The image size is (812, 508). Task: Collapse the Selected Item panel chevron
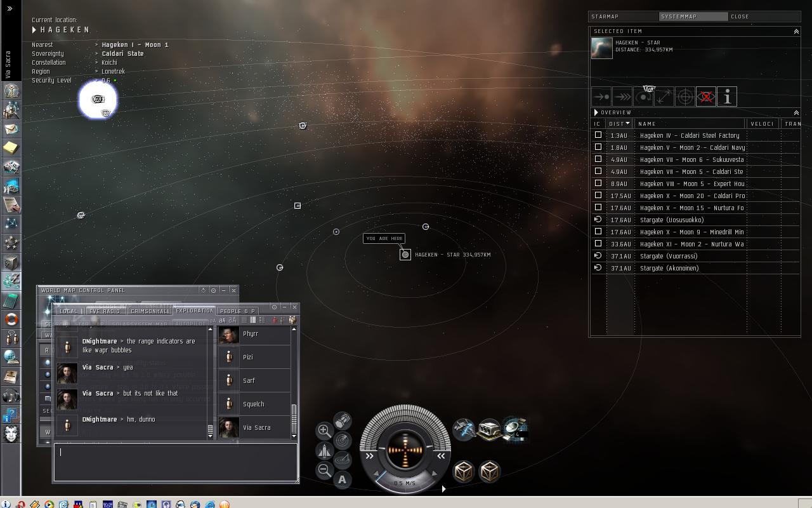coord(796,31)
